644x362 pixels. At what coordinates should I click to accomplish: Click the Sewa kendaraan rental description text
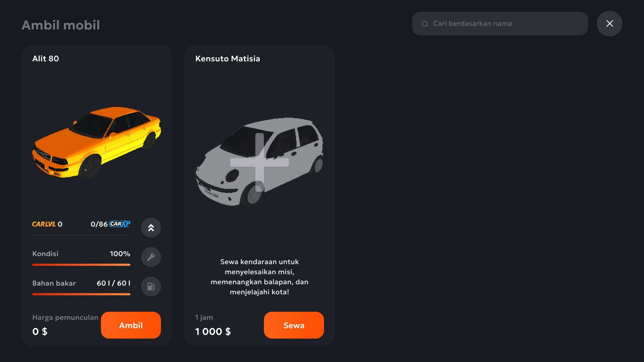pos(260,277)
